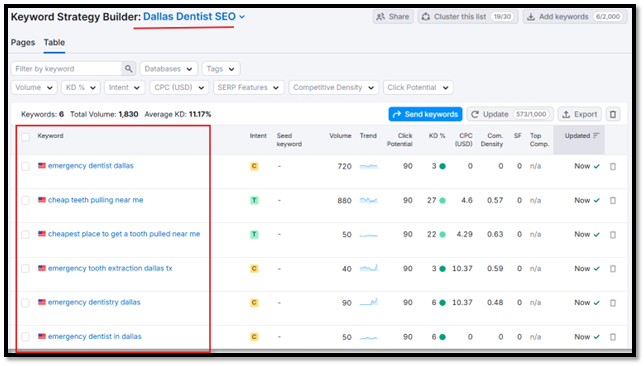Open the emergency dentist in dallas link
The height and width of the screenshot is (366, 644).
(94, 336)
